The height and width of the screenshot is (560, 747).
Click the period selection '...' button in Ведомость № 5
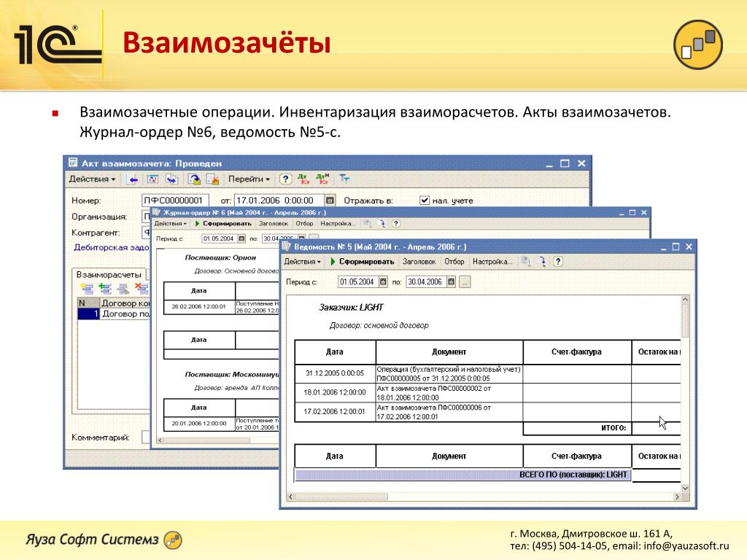(465, 282)
